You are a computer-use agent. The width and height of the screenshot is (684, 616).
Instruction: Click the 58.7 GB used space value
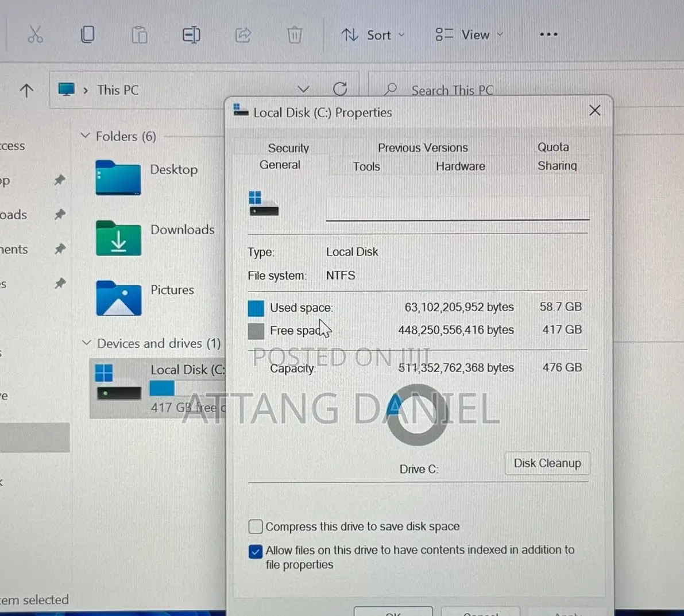tap(561, 307)
